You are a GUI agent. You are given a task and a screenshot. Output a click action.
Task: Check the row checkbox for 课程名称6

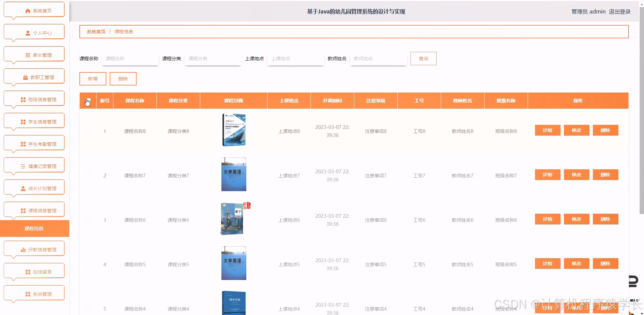(x=88, y=220)
